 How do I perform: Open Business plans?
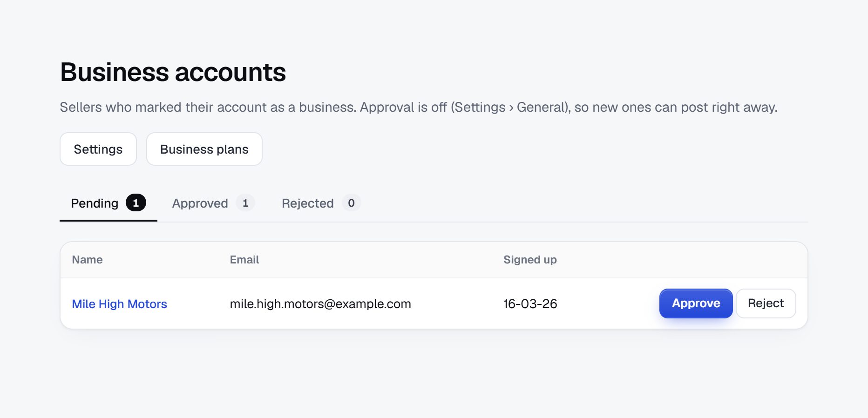coord(204,149)
